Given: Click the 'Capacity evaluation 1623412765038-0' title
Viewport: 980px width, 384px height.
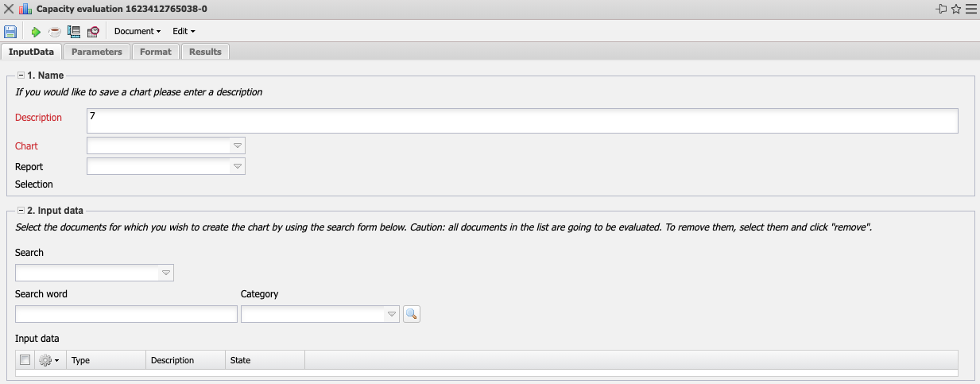Looking at the screenshot, I should (x=122, y=9).
